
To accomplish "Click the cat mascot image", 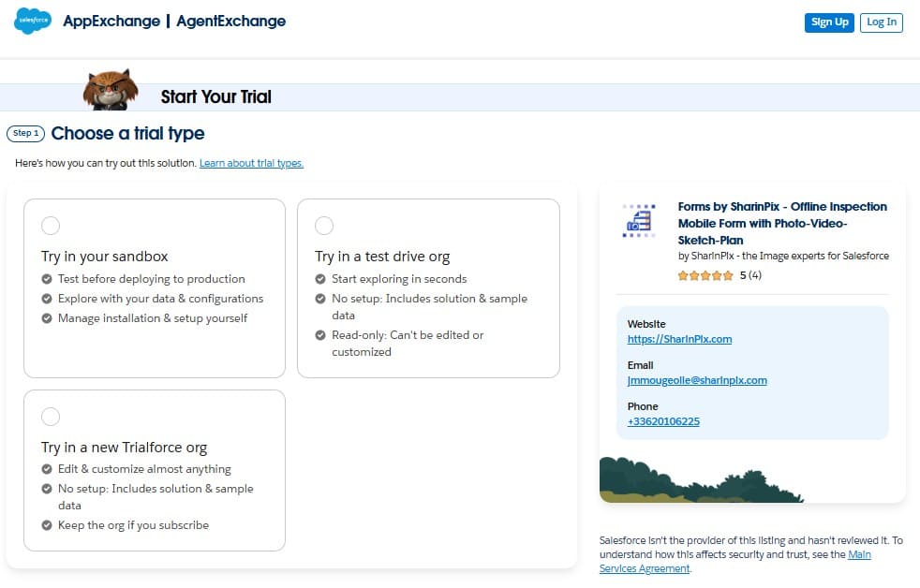I will 111,90.
